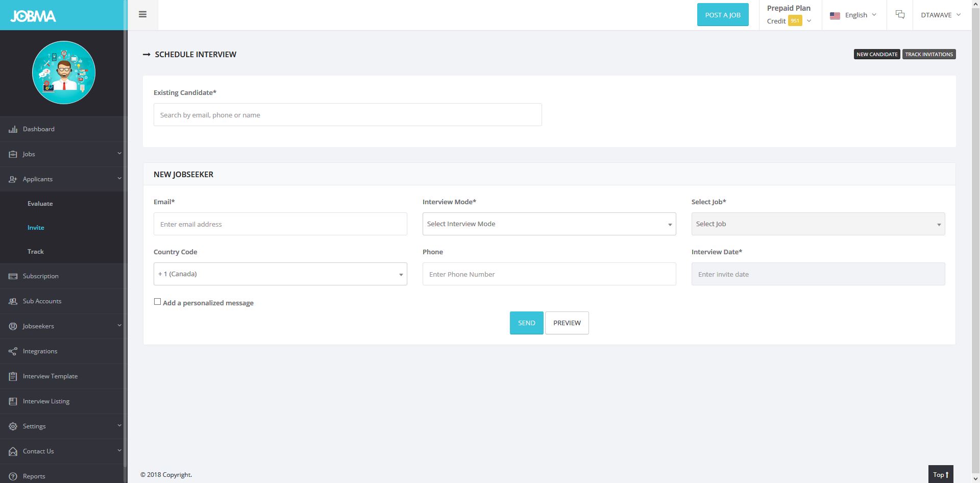The width and height of the screenshot is (980, 483).
Task: Click the Jobs briefcase icon in sidebar
Action: pos(13,154)
